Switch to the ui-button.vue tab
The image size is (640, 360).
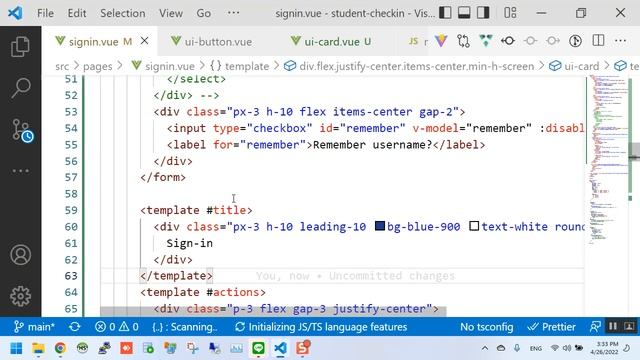click(x=218, y=42)
